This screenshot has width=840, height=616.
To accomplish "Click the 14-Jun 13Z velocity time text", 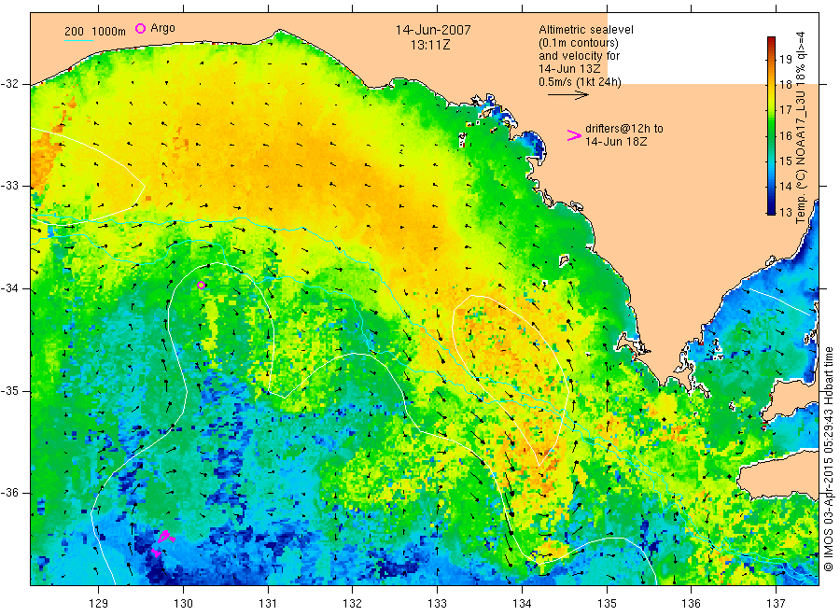I will tap(569, 69).
